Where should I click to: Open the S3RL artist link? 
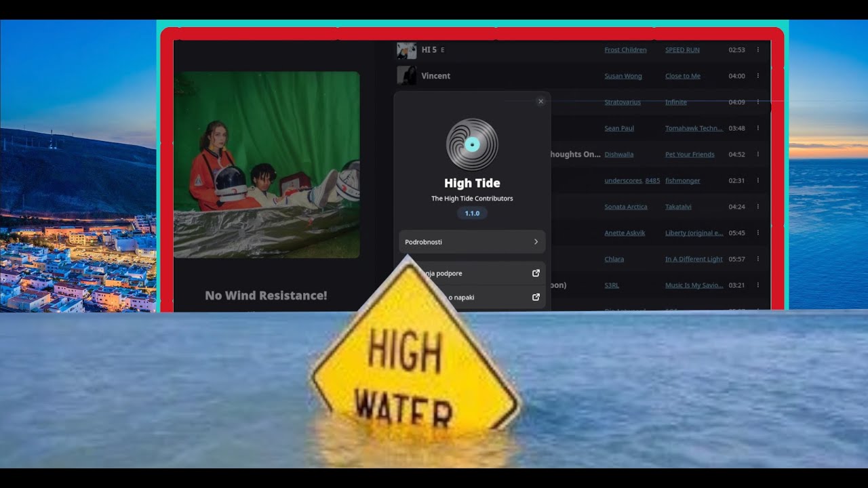coord(612,285)
